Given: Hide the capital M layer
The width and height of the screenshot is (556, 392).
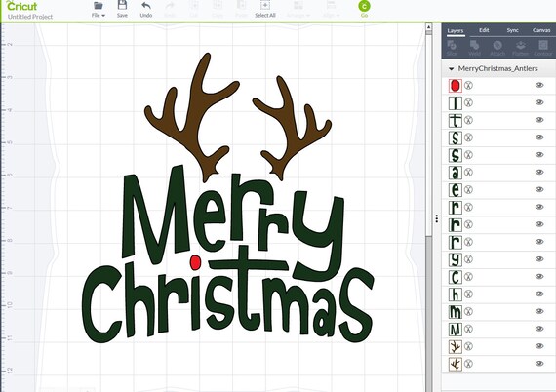Looking at the screenshot, I should click(539, 329).
